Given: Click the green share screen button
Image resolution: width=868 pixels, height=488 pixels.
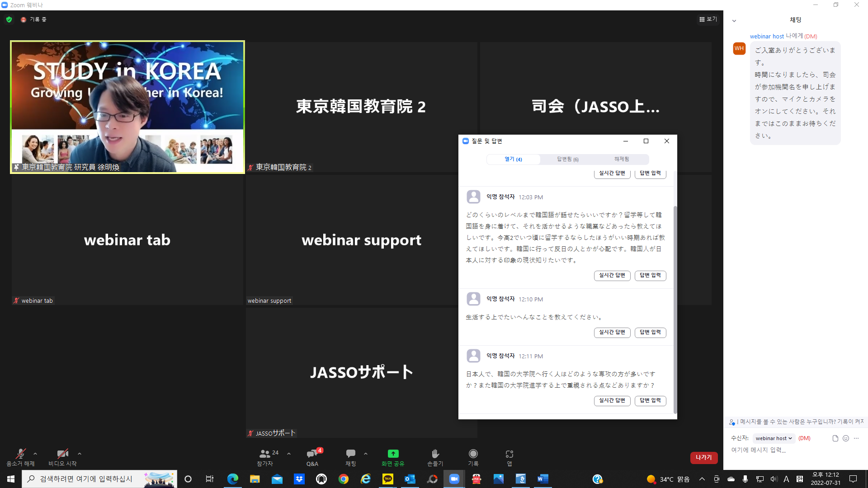Looking at the screenshot, I should (393, 457).
